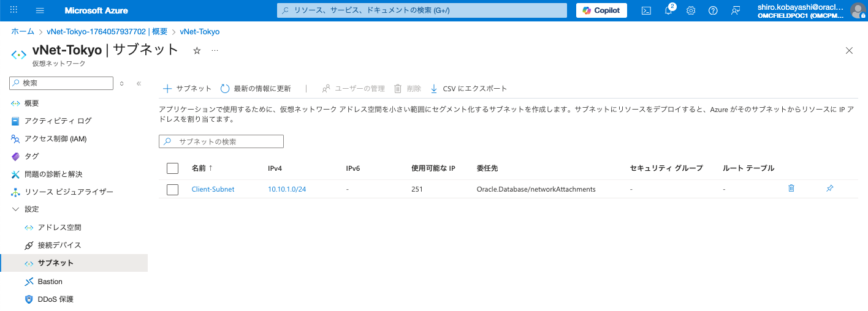
Task: Close the subnet blade
Action: [x=849, y=51]
